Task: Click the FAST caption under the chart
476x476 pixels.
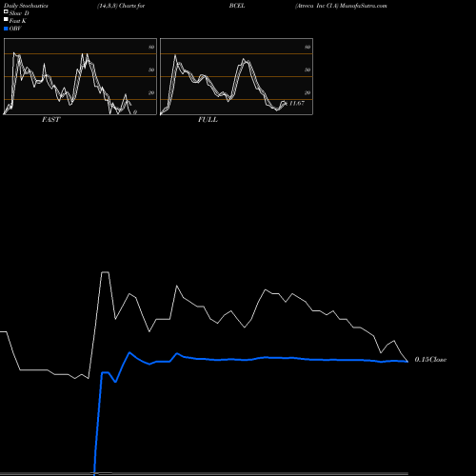Action: (x=50, y=120)
